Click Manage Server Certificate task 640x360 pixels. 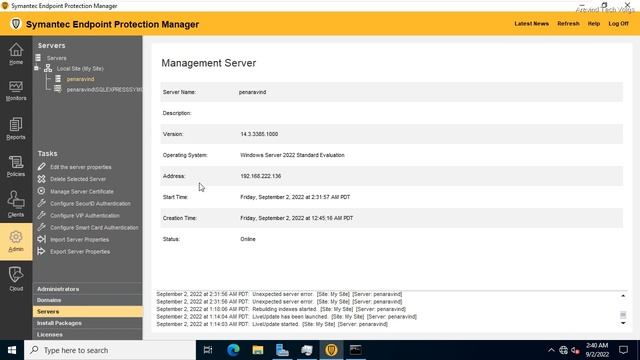coord(82,191)
